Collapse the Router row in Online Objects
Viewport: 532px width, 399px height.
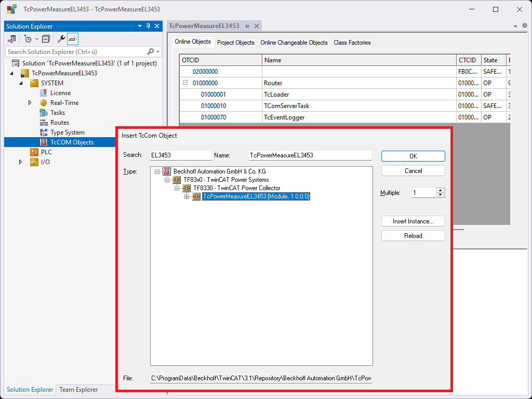point(185,83)
